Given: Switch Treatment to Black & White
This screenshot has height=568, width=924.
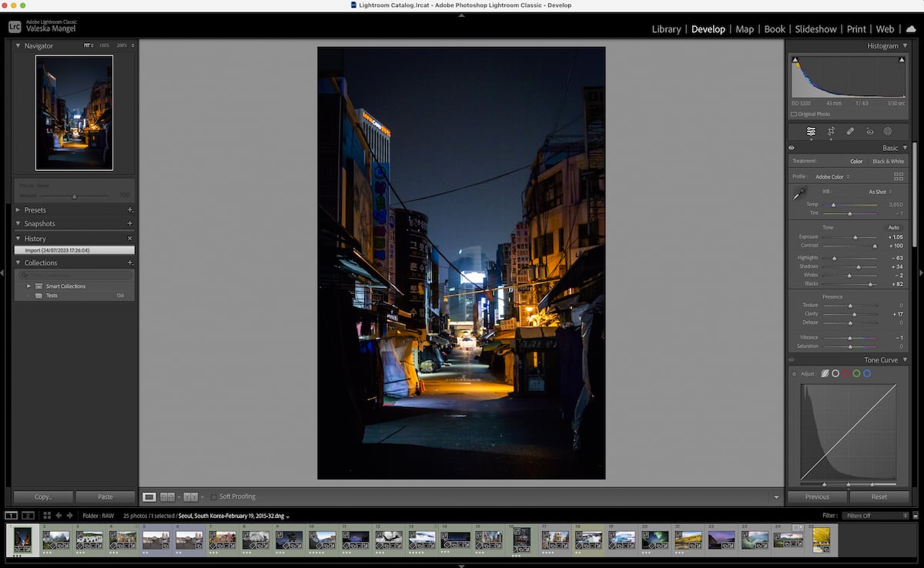Looking at the screenshot, I should click(888, 161).
